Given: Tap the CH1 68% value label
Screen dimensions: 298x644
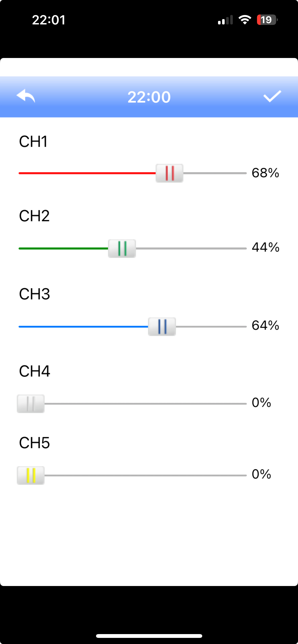Looking at the screenshot, I should [x=265, y=173].
